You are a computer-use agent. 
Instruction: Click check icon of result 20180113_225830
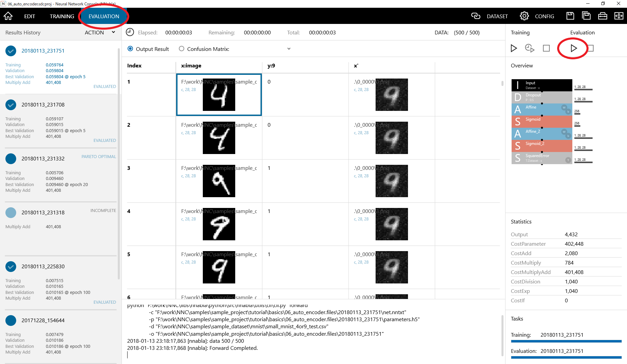[x=11, y=267]
